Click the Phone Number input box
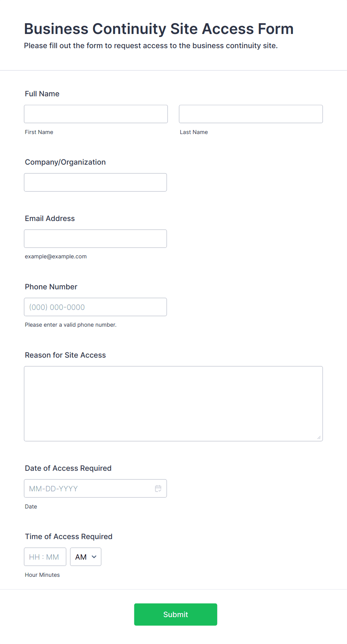Screen dimensions: 347x644 point(96,307)
